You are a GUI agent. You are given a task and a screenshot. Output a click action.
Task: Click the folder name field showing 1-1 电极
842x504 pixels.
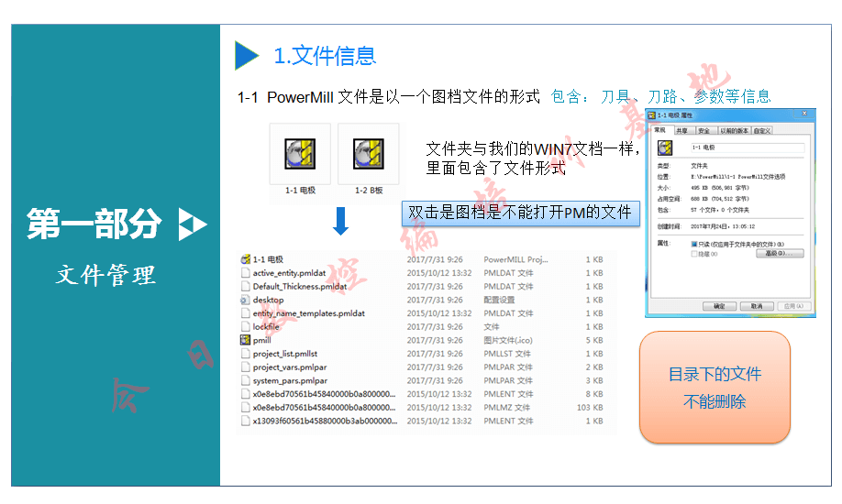tap(747, 148)
